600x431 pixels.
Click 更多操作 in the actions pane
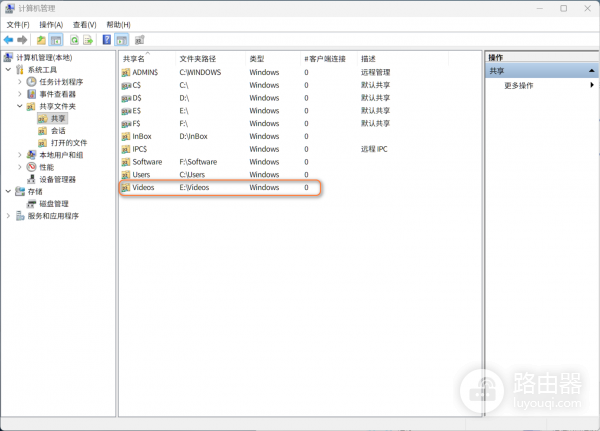[518, 85]
